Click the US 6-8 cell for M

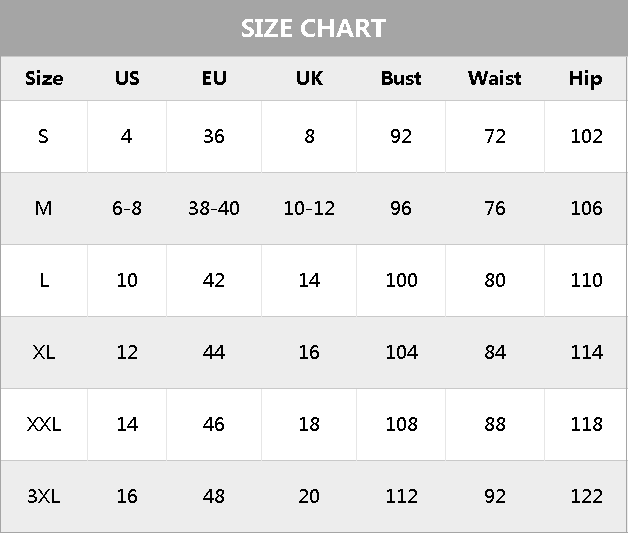coord(127,208)
